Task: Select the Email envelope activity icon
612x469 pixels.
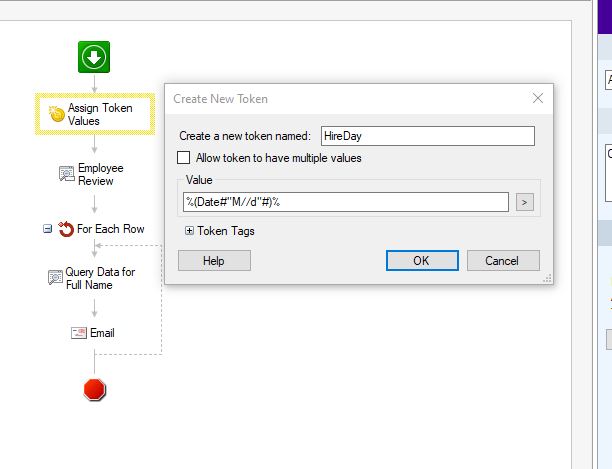Action: (x=78, y=333)
